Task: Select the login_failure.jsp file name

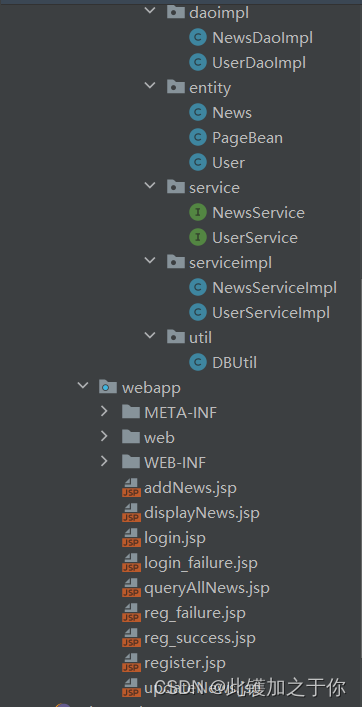Action: tap(201, 563)
